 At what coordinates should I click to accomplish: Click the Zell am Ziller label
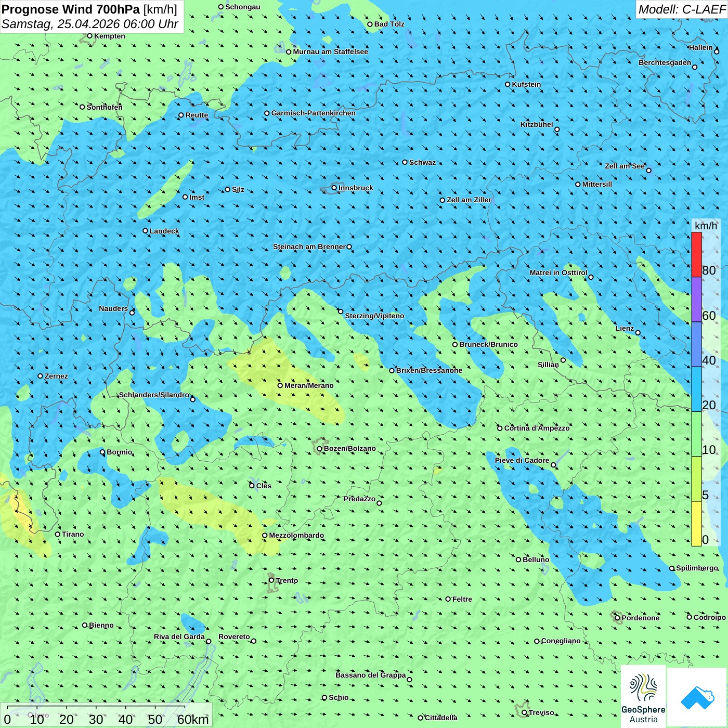point(469,200)
